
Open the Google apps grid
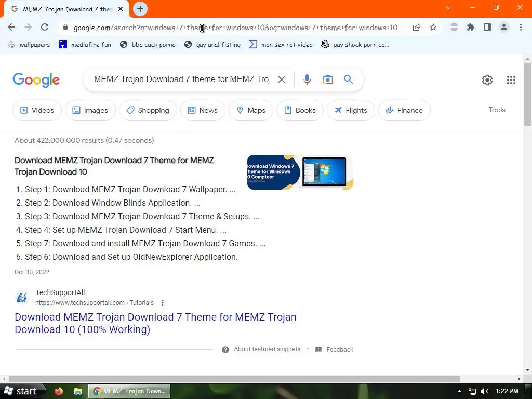click(511, 79)
